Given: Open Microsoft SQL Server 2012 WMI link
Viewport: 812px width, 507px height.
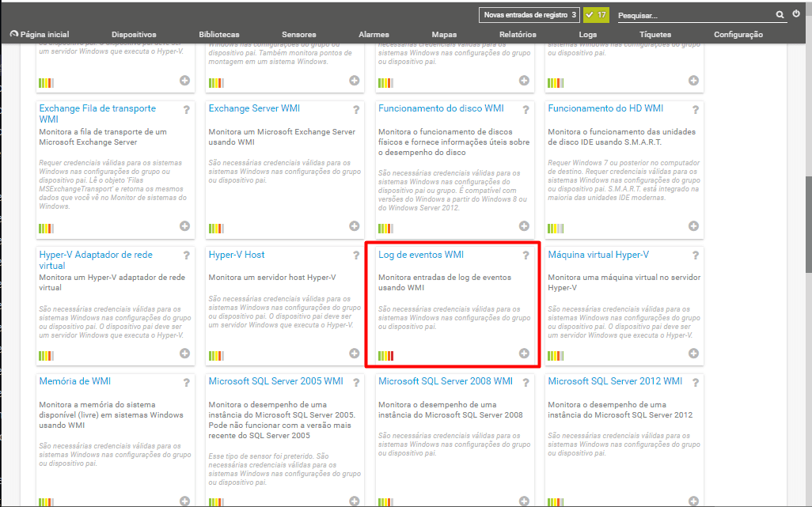Looking at the screenshot, I should [615, 381].
